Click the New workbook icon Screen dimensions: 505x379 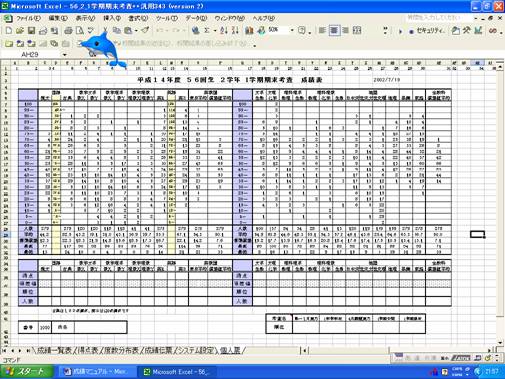pos(9,31)
